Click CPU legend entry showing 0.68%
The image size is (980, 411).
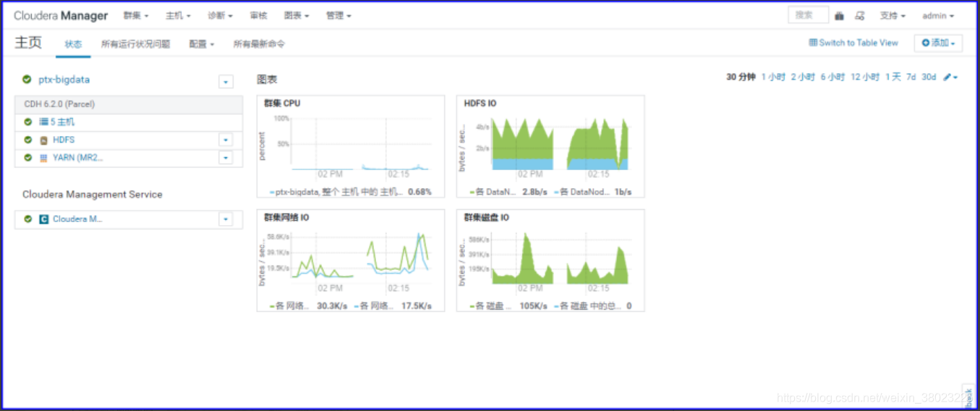point(351,192)
